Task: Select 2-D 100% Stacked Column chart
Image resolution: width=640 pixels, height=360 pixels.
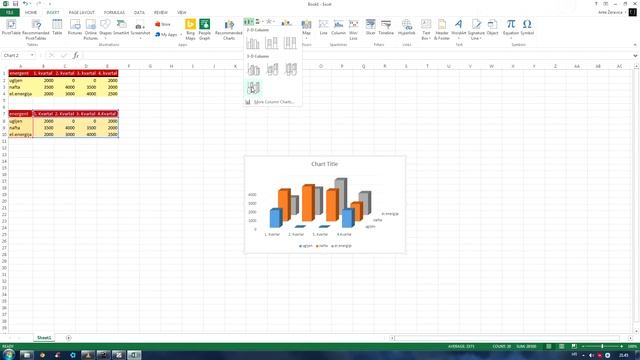Action: coord(290,42)
